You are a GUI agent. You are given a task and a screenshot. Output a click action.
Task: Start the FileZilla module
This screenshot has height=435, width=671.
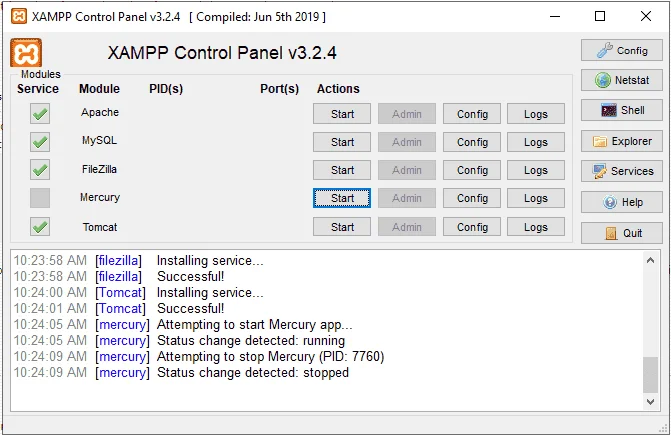[x=342, y=170]
